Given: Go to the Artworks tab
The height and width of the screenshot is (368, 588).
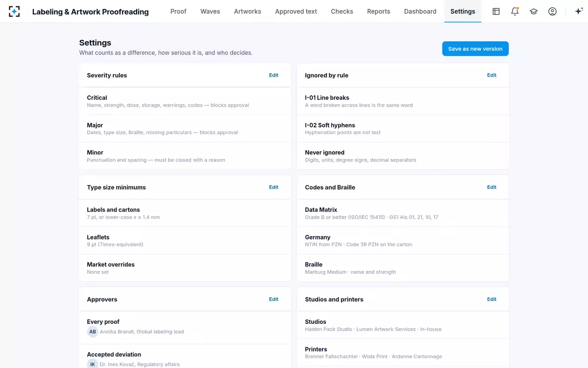Looking at the screenshot, I should coord(247,11).
